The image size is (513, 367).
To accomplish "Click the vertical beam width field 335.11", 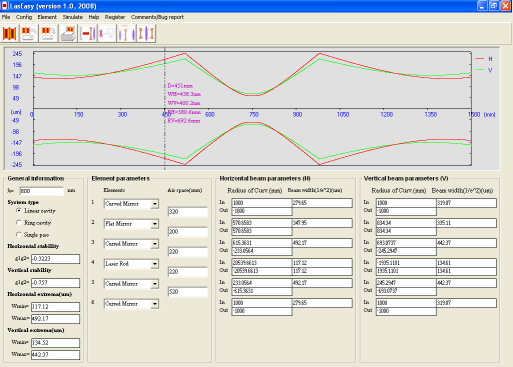I will (466, 223).
